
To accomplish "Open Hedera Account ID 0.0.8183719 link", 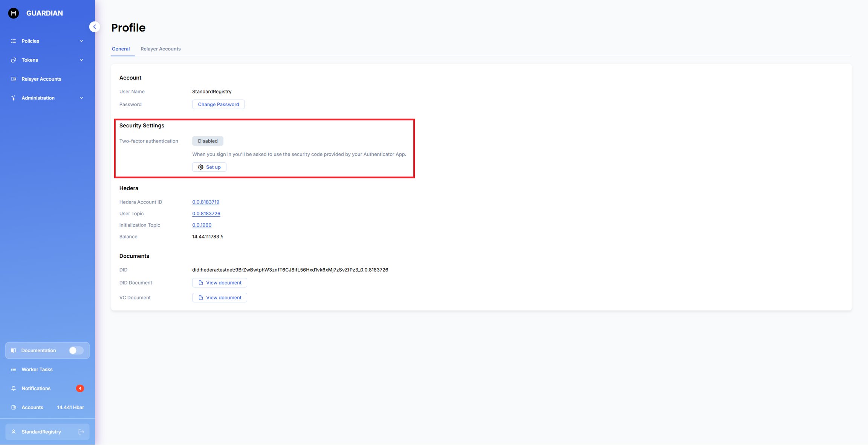I will tap(206, 202).
